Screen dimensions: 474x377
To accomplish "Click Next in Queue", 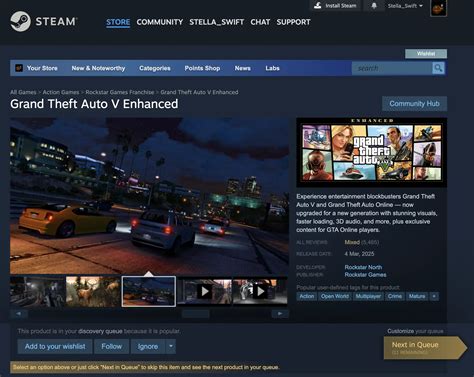I will [425, 348].
